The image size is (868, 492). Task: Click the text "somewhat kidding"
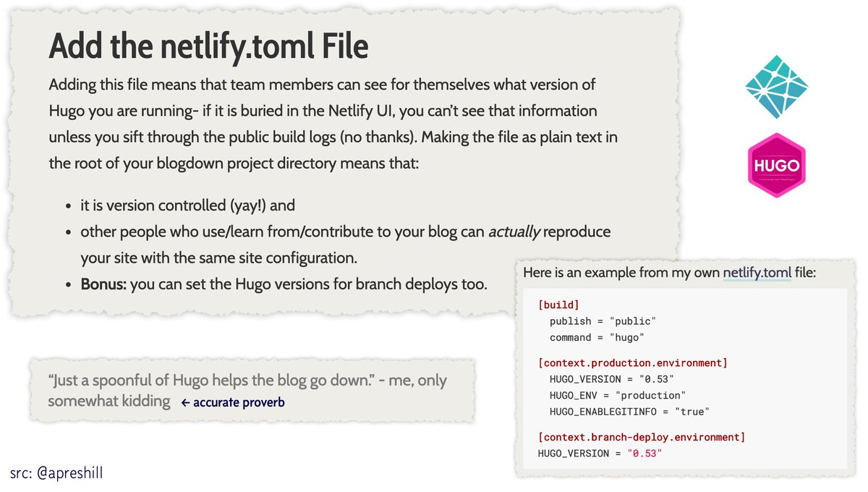[109, 401]
